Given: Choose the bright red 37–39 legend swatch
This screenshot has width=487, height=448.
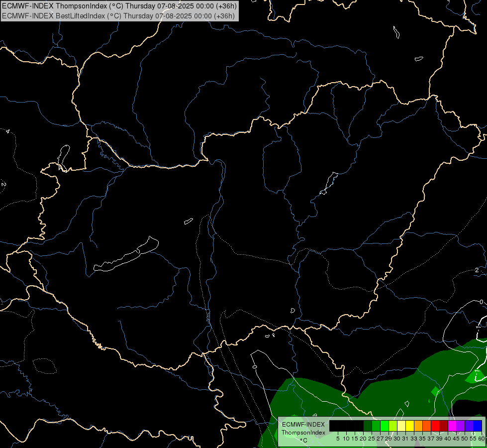Looking at the screenshot, I should click(x=435, y=426).
